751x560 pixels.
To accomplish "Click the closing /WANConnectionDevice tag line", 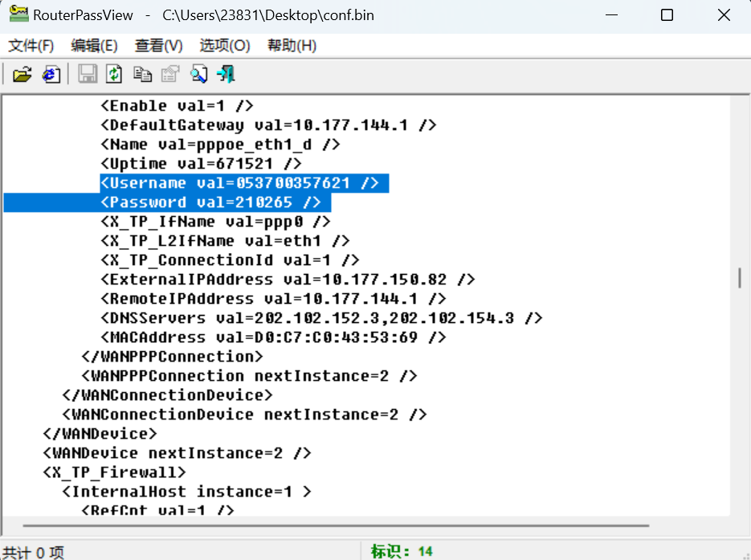I will 168,395.
